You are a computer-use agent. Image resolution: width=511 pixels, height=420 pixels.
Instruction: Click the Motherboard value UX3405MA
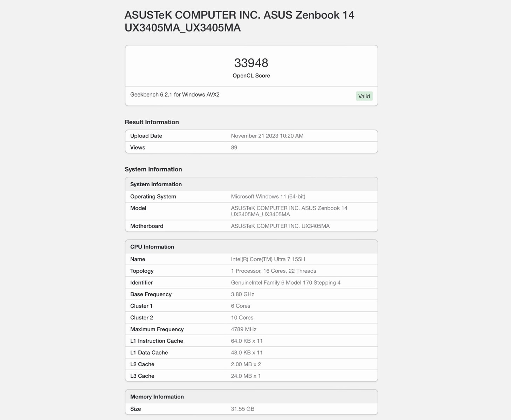coord(280,226)
